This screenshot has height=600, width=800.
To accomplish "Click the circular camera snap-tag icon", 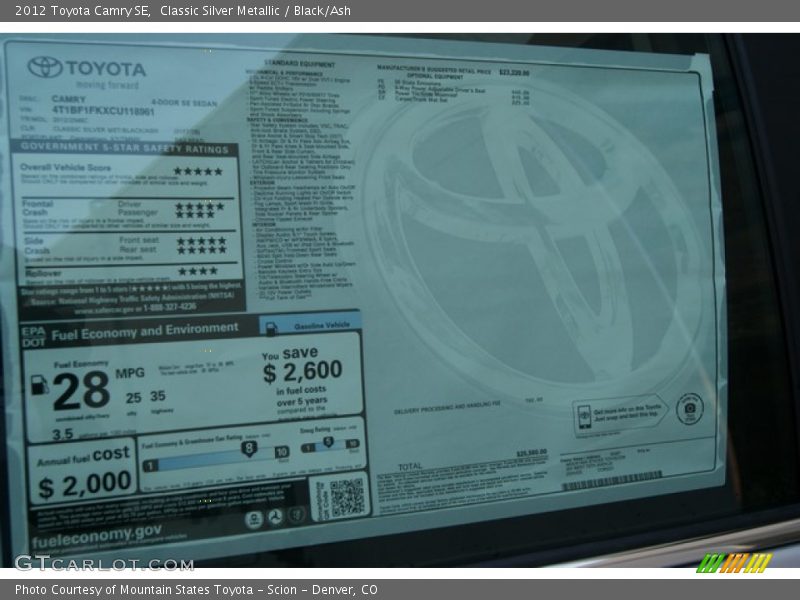I will click(x=689, y=408).
